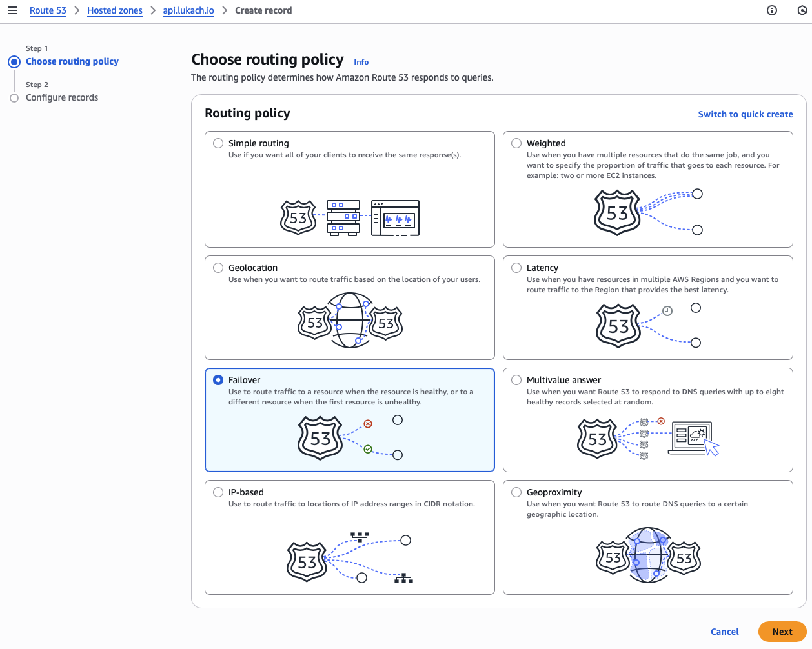Click Switch to quick create
This screenshot has width=812, height=649.
[745, 114]
